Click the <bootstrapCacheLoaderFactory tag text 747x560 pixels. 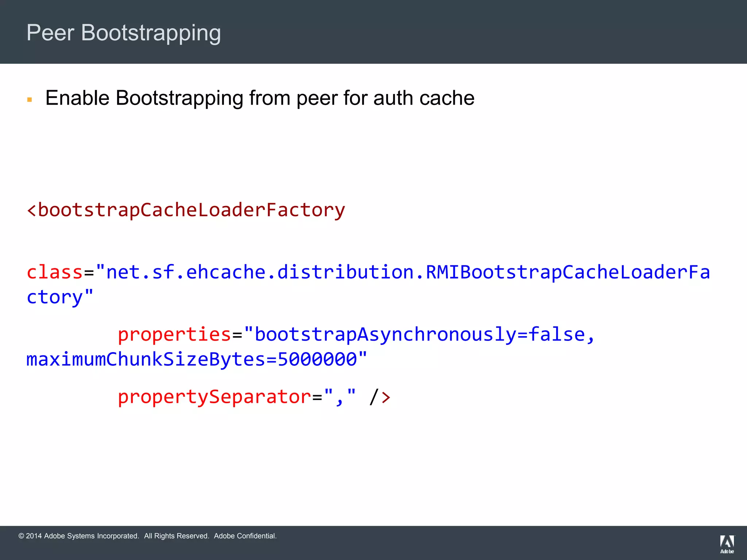[186, 210]
